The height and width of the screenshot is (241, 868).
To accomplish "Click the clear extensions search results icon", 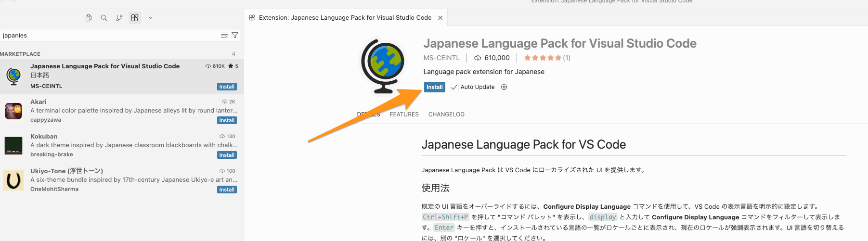I will click(x=224, y=35).
